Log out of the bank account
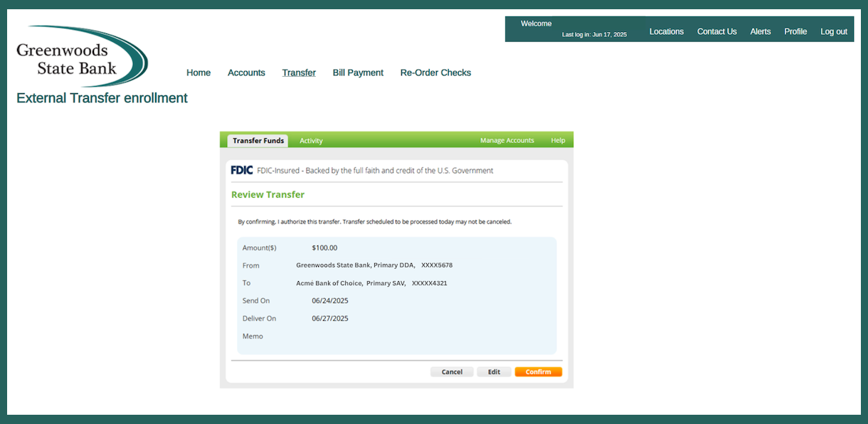The image size is (868, 424). 834,31
